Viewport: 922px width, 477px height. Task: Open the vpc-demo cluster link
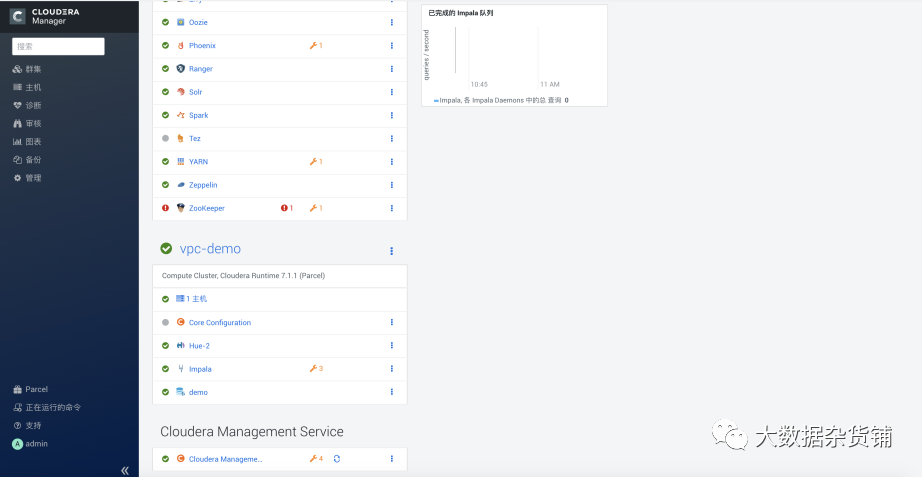210,249
